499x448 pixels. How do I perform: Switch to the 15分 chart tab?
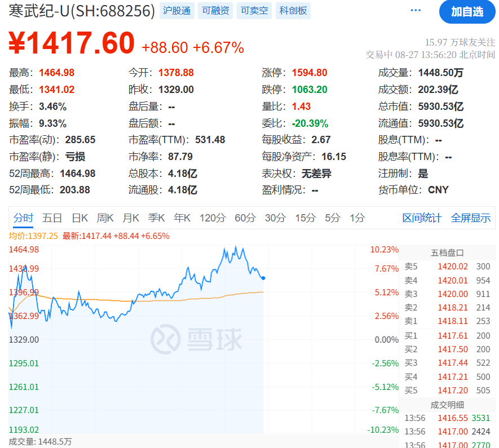[305, 218]
